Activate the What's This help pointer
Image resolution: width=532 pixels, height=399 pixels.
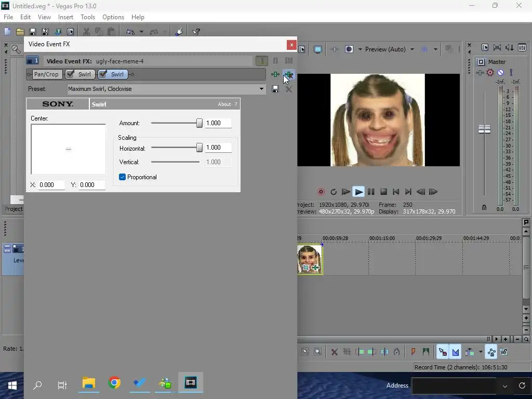tap(196, 32)
